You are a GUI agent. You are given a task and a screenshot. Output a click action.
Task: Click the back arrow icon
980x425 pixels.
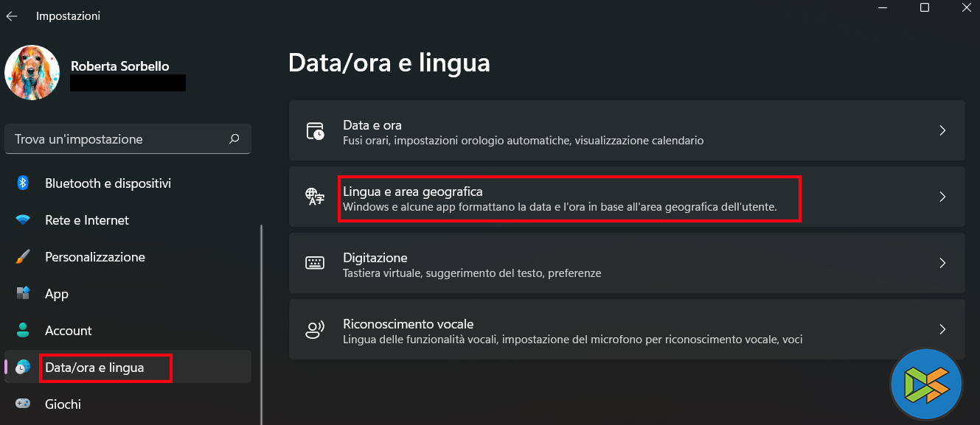tap(12, 16)
